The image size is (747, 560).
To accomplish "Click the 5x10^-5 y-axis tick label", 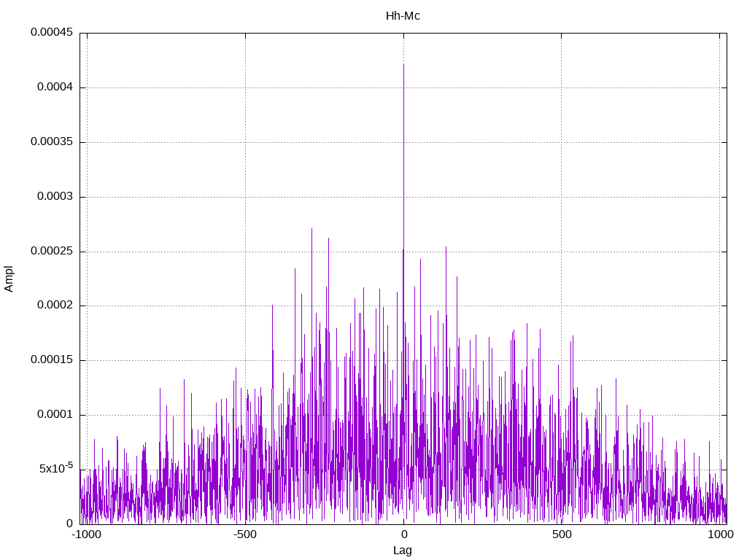I will point(56,468).
